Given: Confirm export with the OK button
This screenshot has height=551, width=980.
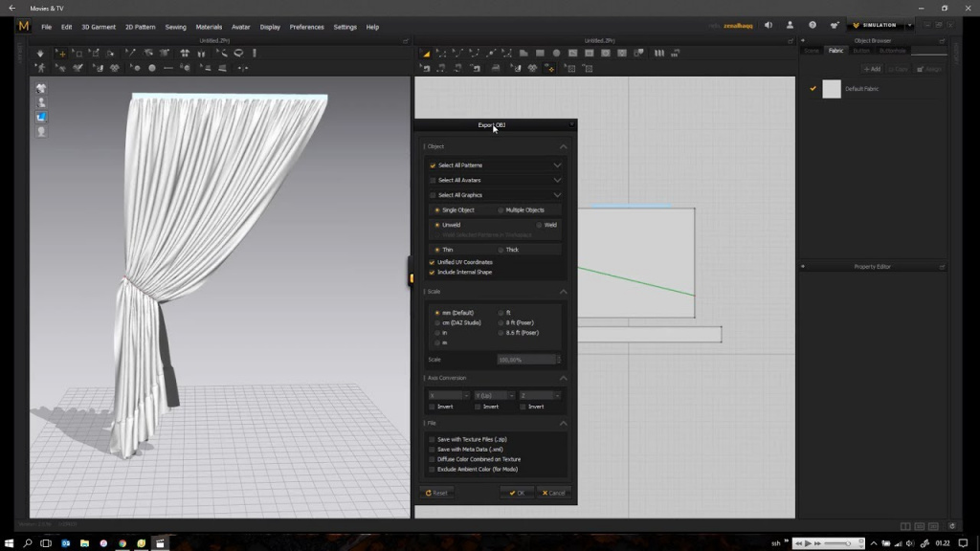Looking at the screenshot, I should click(517, 493).
